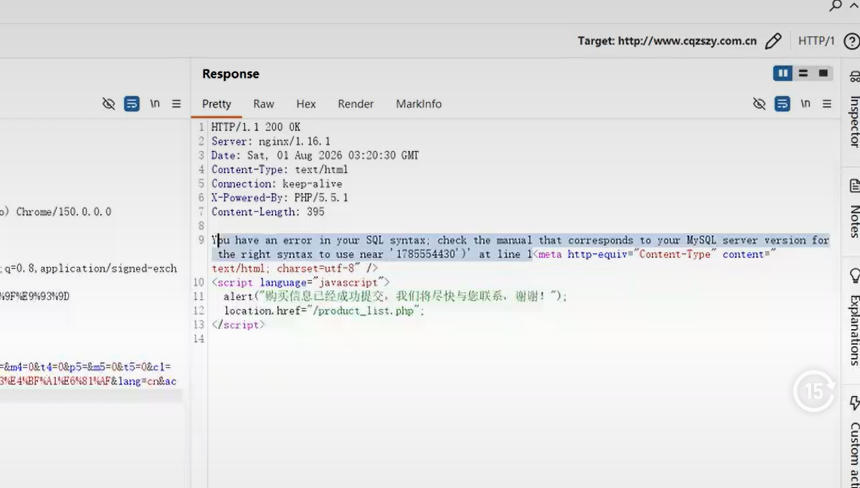This screenshot has width=860, height=488.
Task: Switch to the Pretty response tab
Action: pos(217,104)
